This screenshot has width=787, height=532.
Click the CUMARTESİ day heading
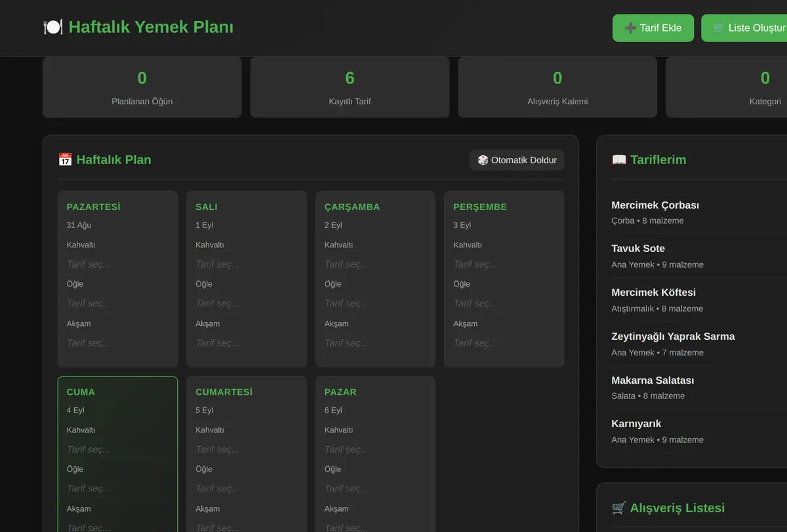coord(224,392)
